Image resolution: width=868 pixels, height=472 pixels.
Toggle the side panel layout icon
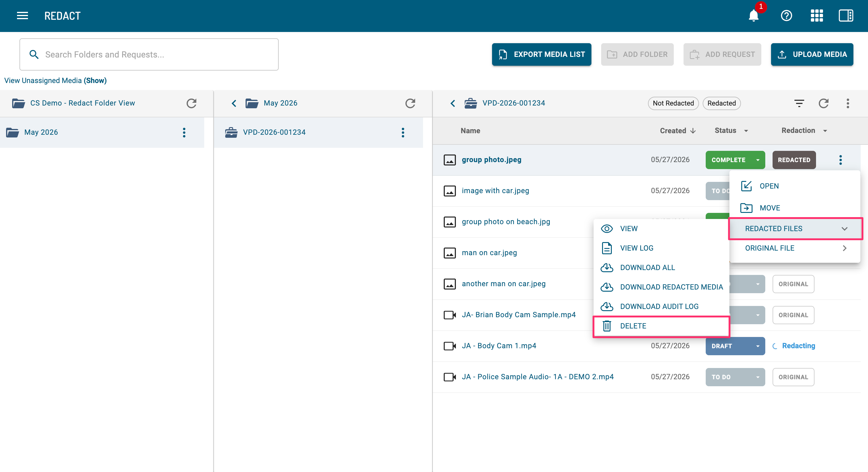846,16
